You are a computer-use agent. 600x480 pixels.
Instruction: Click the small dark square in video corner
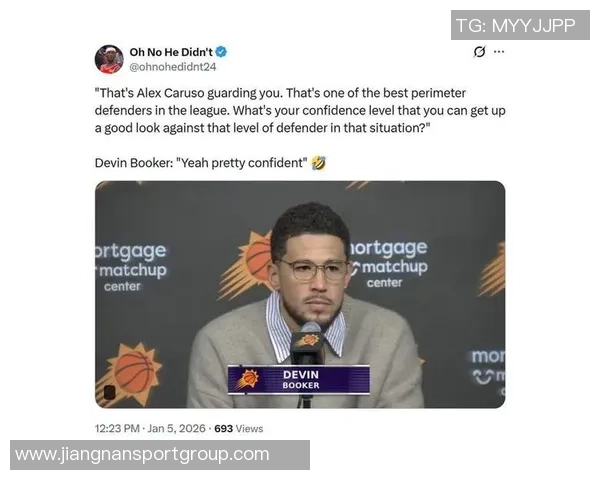pyautogui.click(x=109, y=392)
